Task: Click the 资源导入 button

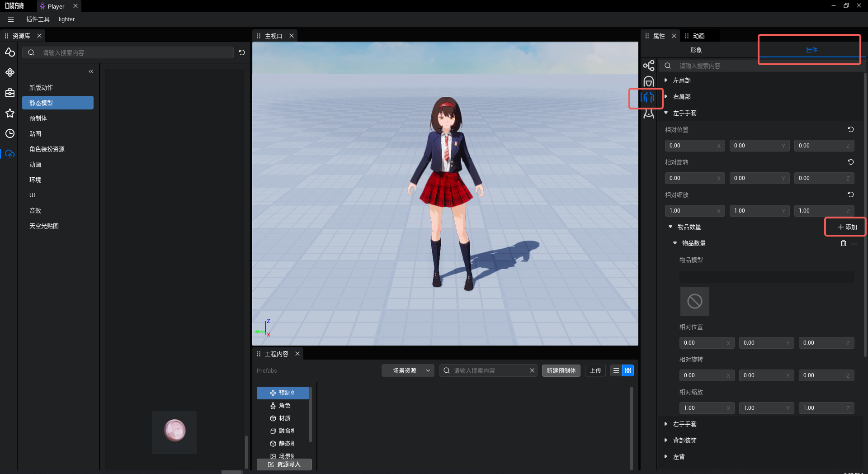Action: (284, 465)
